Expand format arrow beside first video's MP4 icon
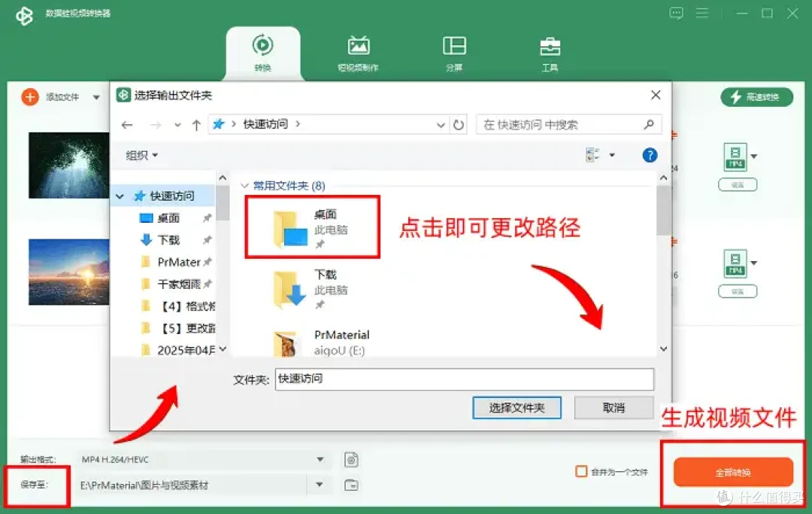This screenshot has height=514, width=812. click(x=754, y=156)
